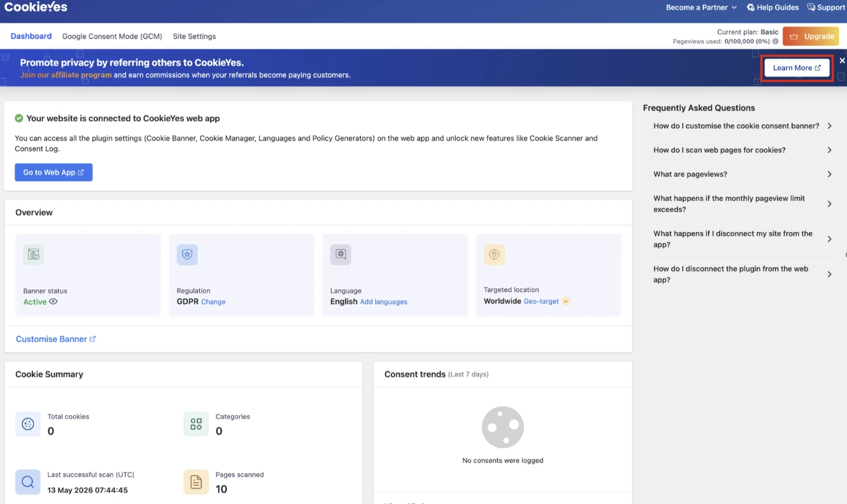Viewport: 847px width, 504px height.
Task: Click the Cookie Summary heading
Action: tap(49, 374)
